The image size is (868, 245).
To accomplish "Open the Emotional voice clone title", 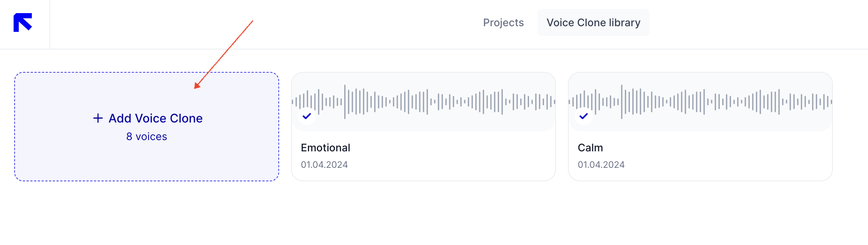I will [x=325, y=148].
